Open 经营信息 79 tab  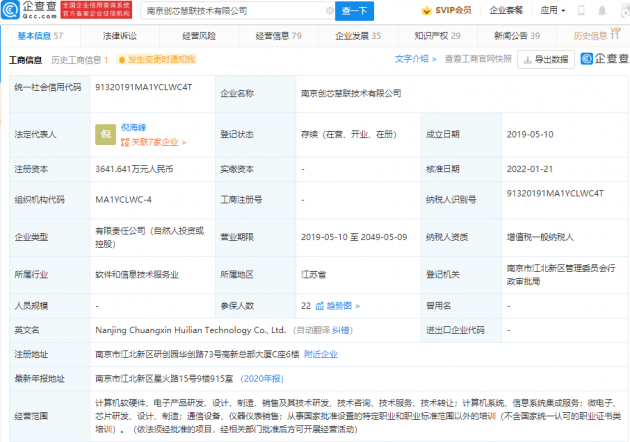278,36
